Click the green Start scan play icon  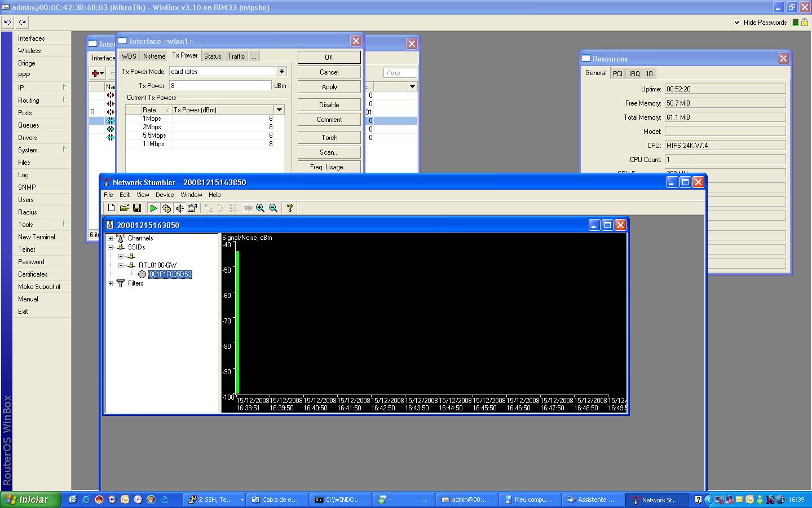coord(153,208)
